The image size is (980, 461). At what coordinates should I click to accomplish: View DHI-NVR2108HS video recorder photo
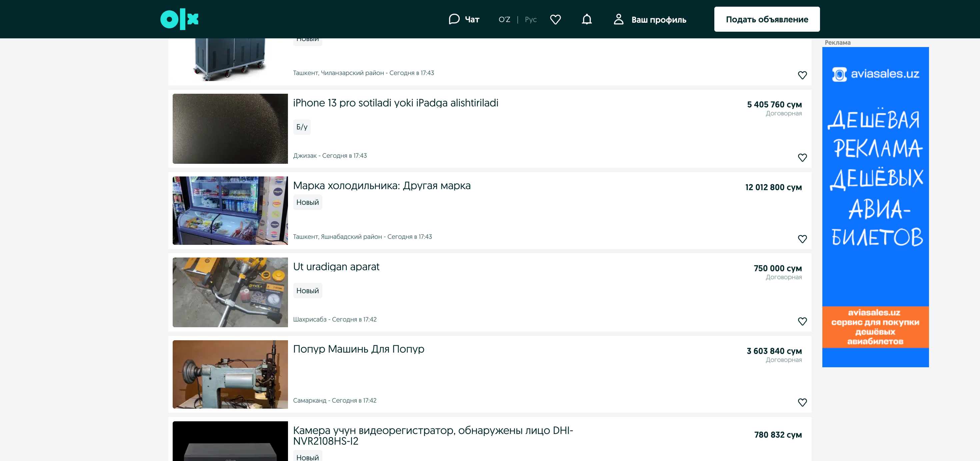[x=230, y=441]
